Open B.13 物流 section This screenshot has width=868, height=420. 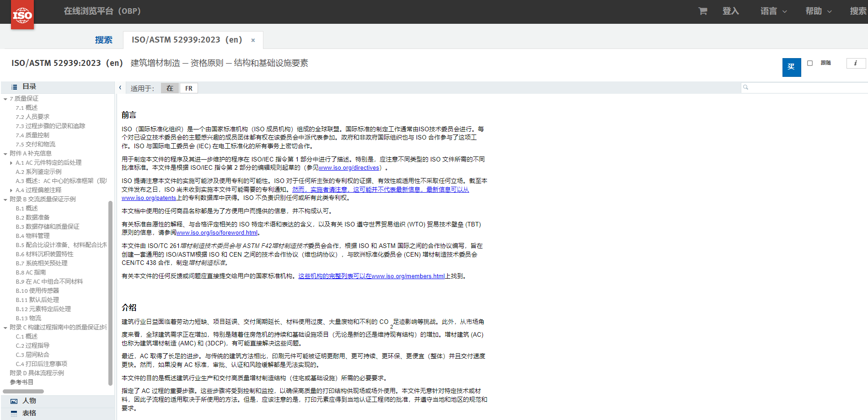(28, 318)
